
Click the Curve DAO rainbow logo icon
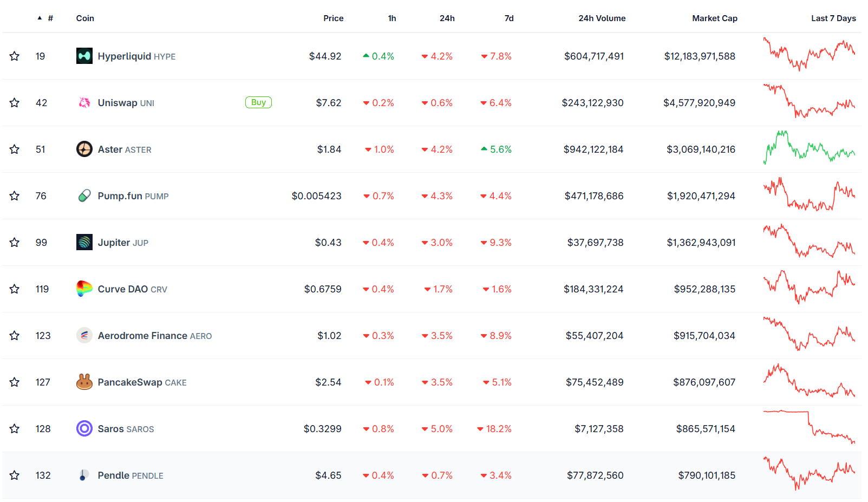[84, 289]
